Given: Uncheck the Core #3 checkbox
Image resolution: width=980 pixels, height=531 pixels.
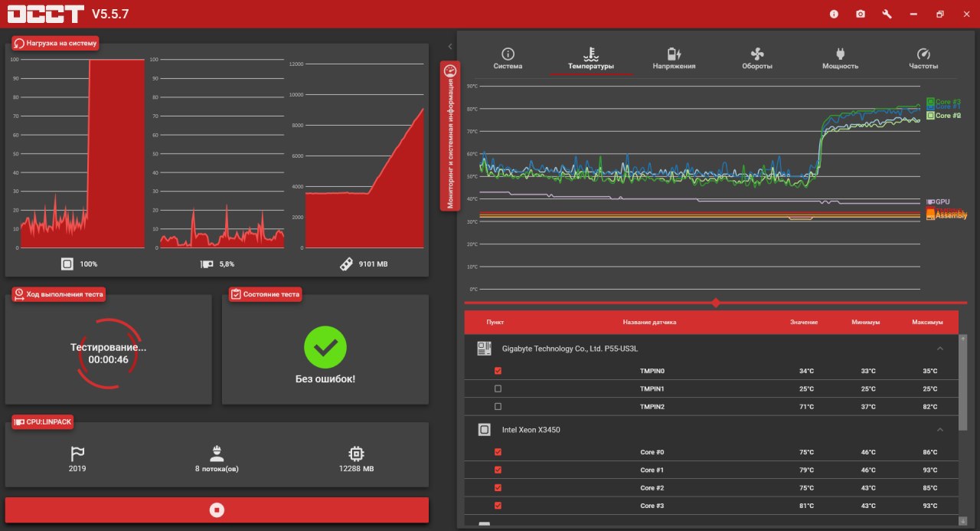Looking at the screenshot, I should point(498,505).
